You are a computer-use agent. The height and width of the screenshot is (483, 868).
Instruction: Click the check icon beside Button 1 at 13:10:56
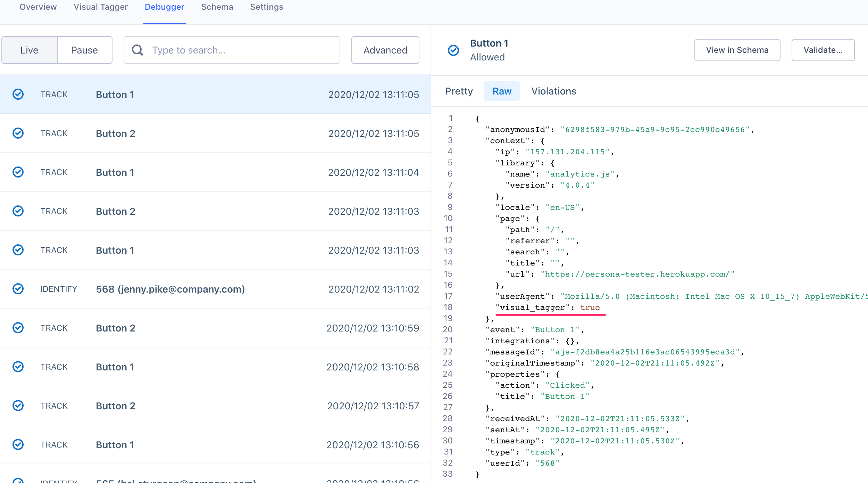tap(18, 444)
